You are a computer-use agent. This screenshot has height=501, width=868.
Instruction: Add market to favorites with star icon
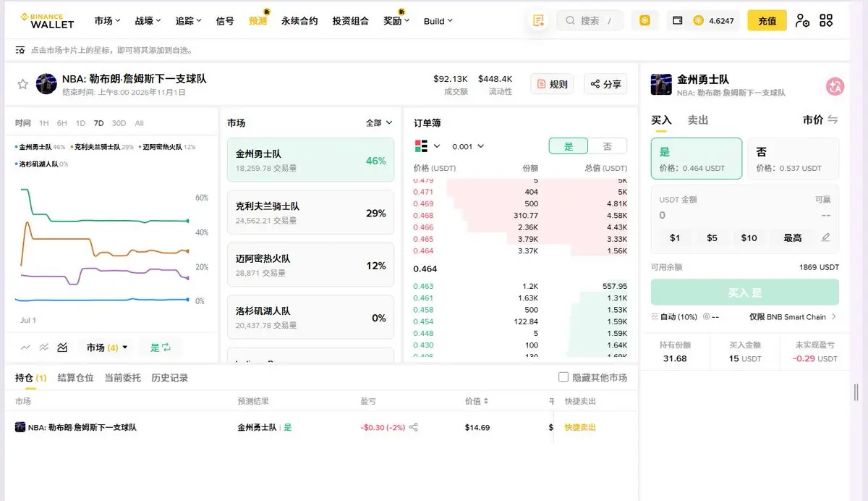coord(22,85)
